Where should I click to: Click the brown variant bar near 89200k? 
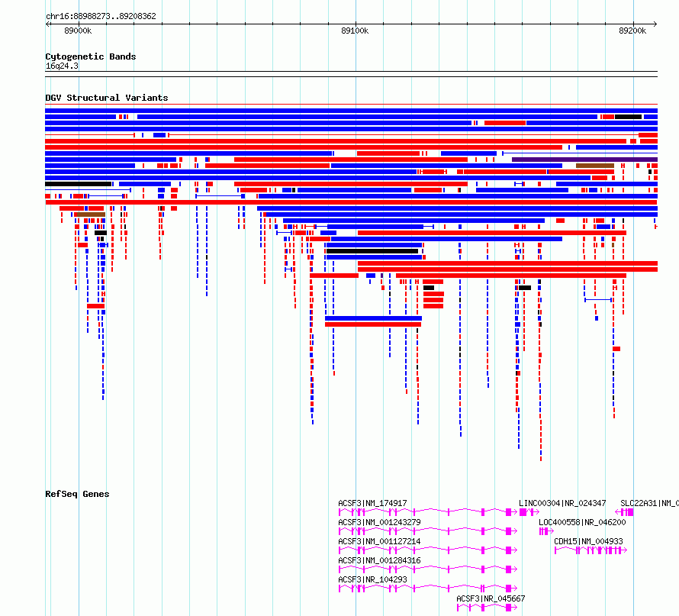(x=595, y=166)
